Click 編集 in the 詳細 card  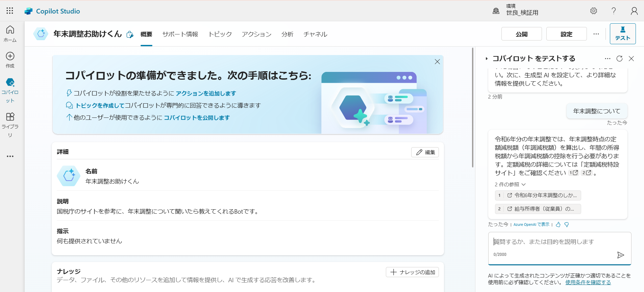(425, 152)
